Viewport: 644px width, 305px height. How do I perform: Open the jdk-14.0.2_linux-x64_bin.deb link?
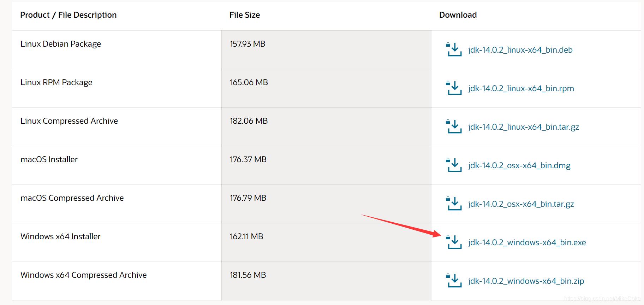[x=520, y=50]
